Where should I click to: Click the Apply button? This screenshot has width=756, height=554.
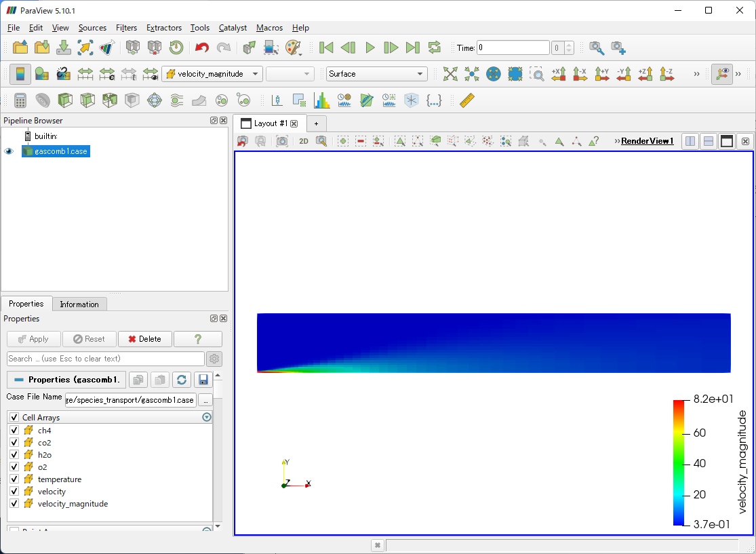pos(33,339)
